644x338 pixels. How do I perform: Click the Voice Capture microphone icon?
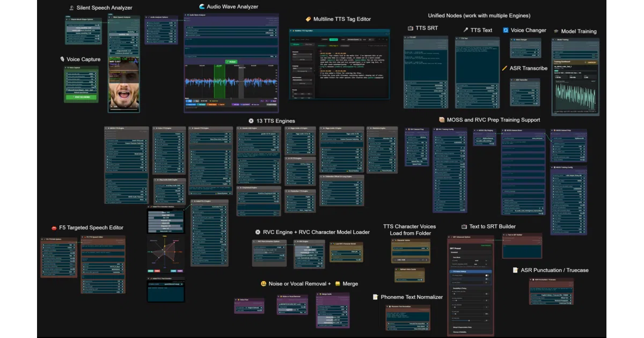point(62,59)
